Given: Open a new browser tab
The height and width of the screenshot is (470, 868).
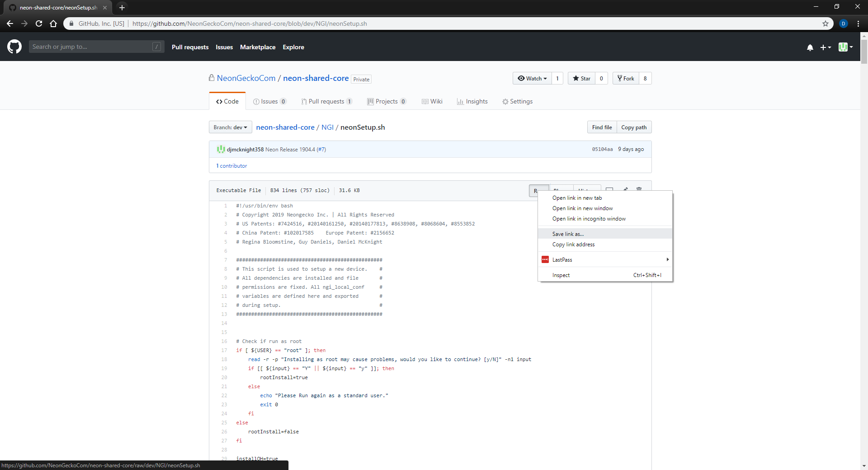Looking at the screenshot, I should [x=122, y=7].
